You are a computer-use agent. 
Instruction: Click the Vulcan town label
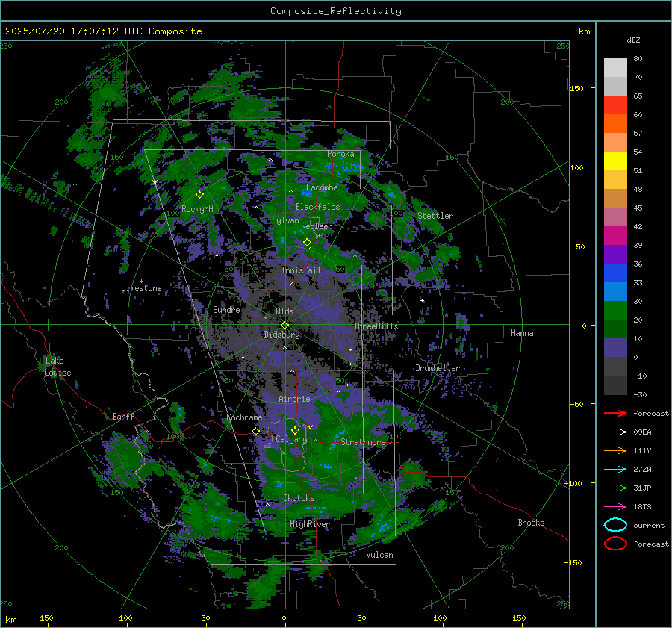click(x=380, y=555)
